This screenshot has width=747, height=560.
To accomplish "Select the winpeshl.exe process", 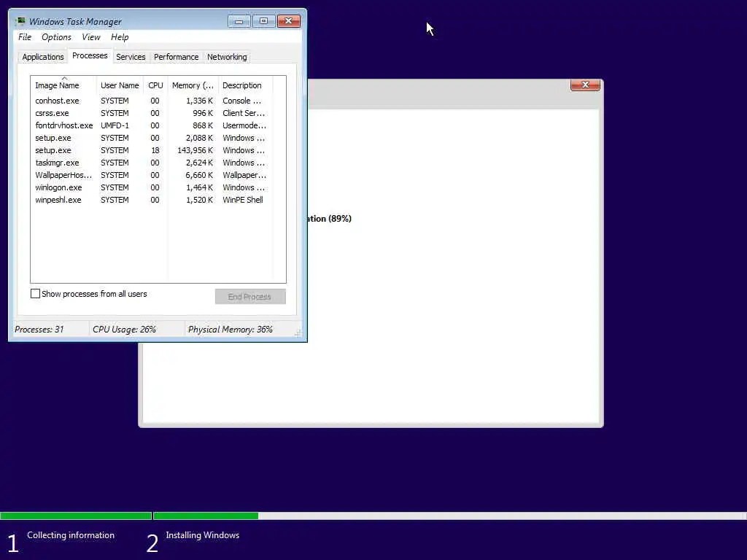I will [152, 200].
